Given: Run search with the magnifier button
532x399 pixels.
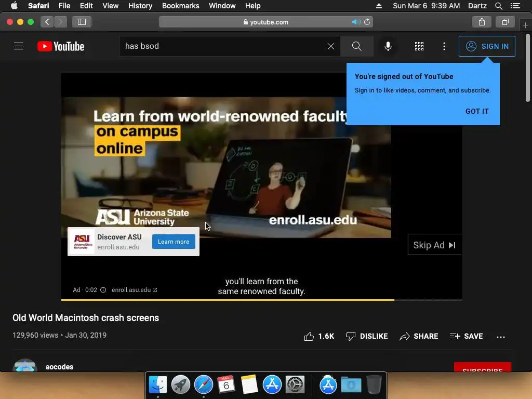Looking at the screenshot, I should coord(356,46).
